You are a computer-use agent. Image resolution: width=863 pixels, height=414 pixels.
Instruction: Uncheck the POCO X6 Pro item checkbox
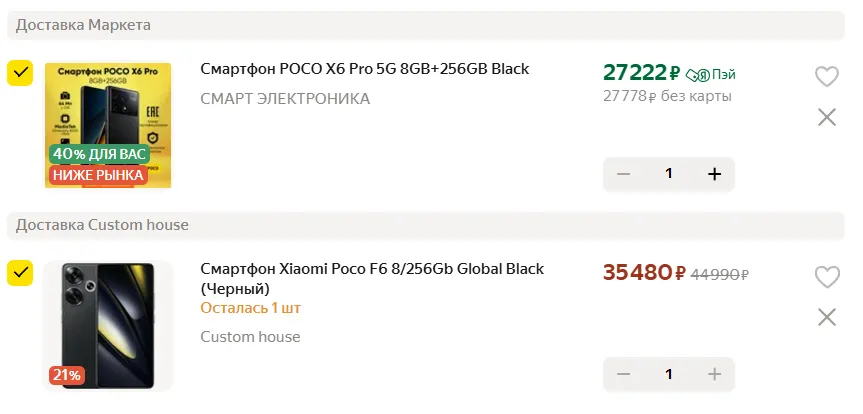coord(20,72)
